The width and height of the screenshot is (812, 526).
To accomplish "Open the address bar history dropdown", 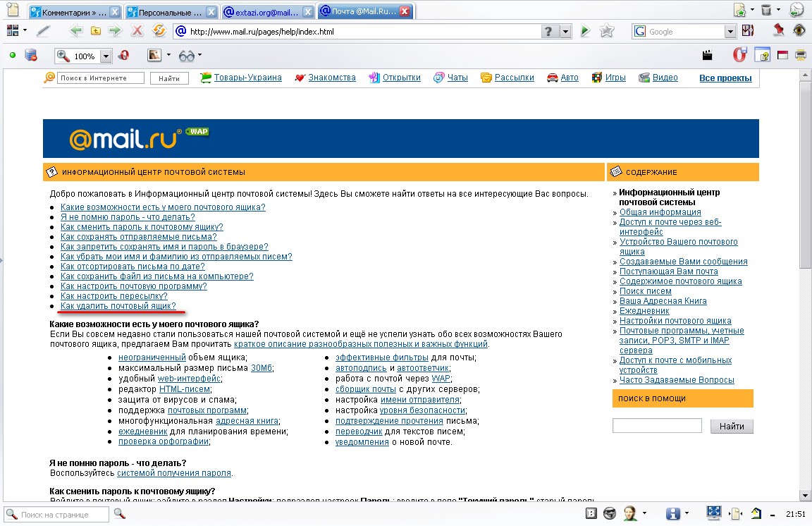I will [565, 32].
